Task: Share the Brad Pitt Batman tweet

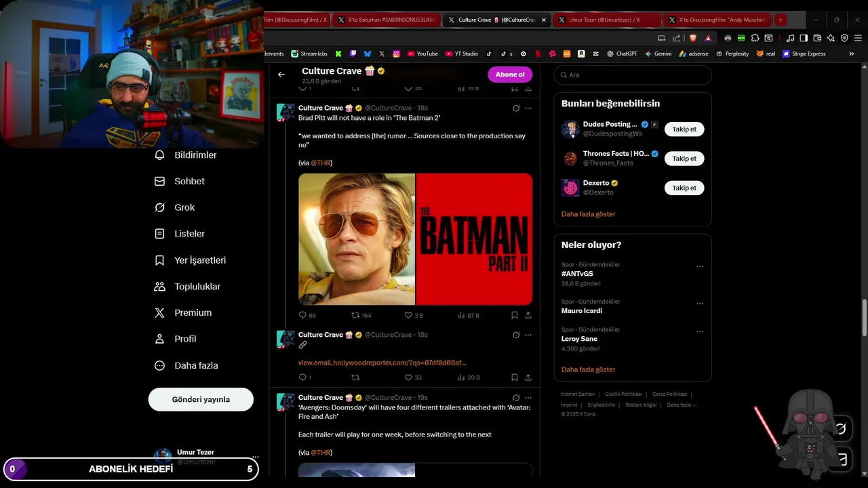Action: pyautogui.click(x=528, y=315)
